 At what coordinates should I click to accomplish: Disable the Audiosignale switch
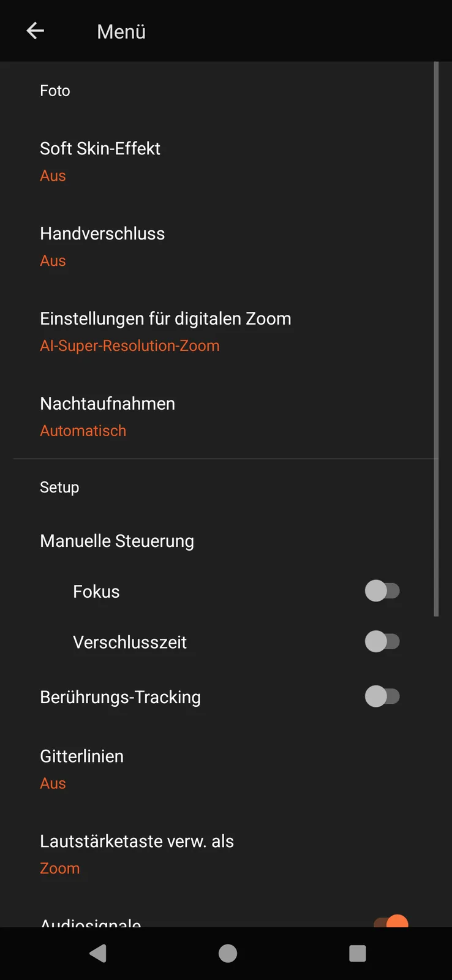391,921
